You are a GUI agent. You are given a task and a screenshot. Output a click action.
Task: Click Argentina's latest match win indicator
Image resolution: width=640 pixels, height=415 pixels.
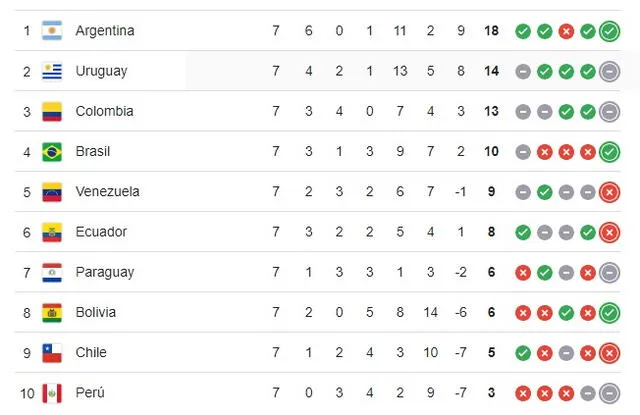tap(610, 31)
